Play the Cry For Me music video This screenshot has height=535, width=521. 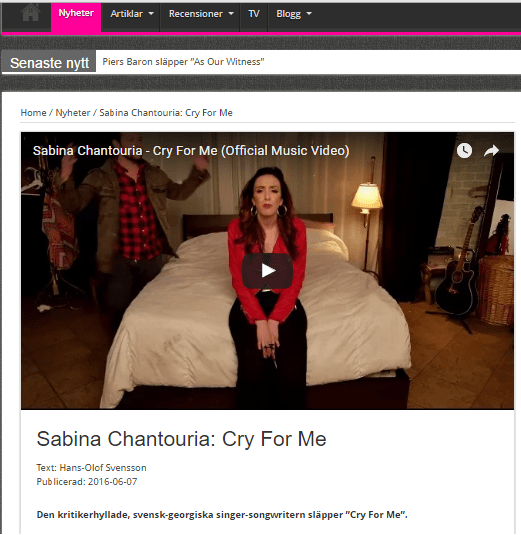[267, 271]
